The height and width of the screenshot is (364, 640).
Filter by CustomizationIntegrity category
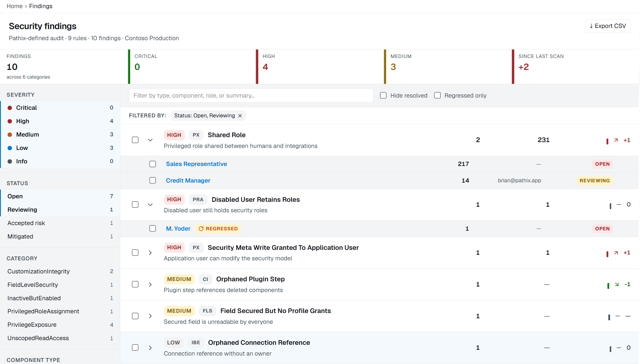pyautogui.click(x=60, y=271)
